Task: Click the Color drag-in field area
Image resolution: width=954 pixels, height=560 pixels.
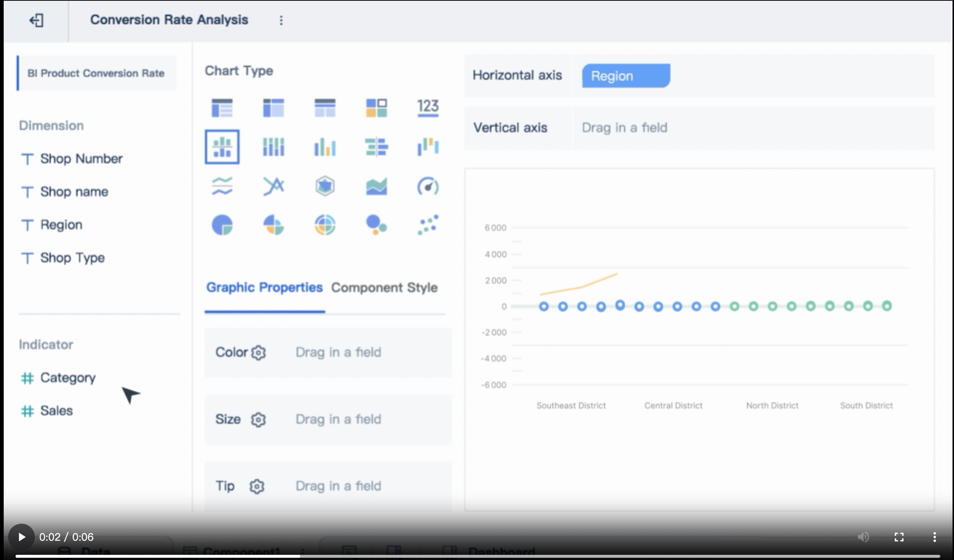Action: (x=338, y=352)
